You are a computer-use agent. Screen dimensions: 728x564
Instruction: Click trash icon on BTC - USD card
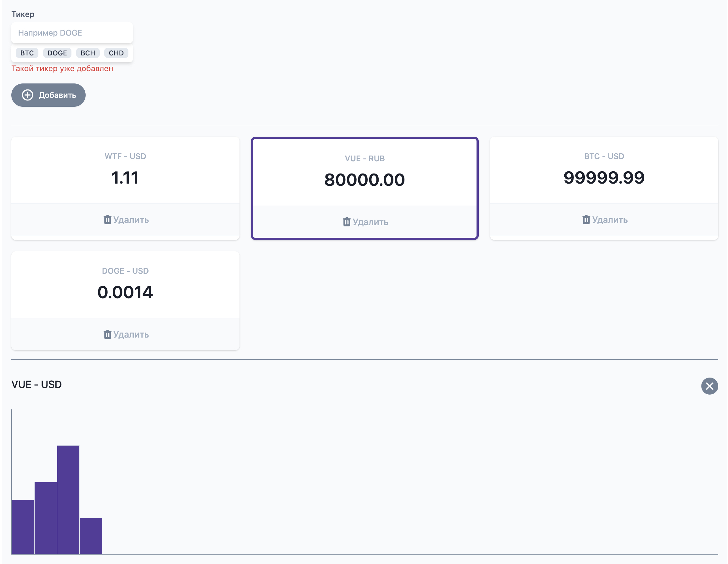[586, 220]
